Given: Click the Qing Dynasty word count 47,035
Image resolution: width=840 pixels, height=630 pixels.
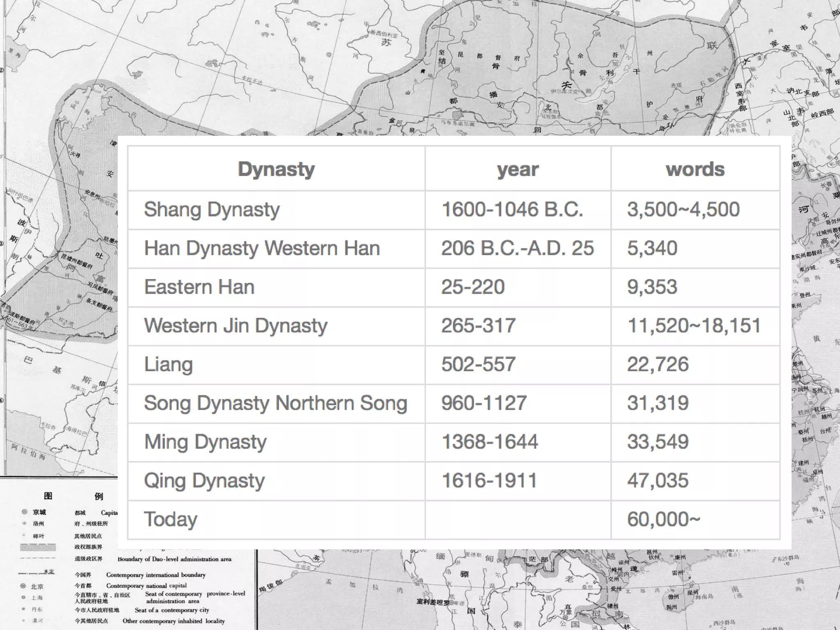Looking at the screenshot, I should [x=657, y=480].
